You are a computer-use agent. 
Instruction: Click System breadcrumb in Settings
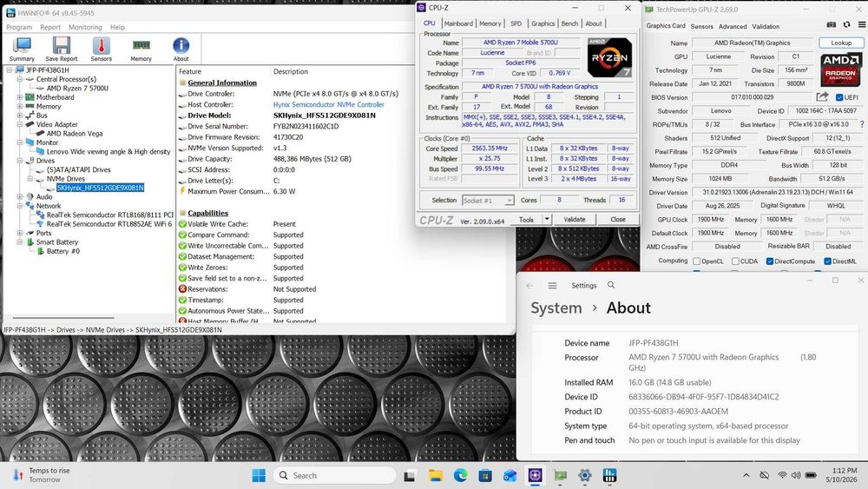[556, 308]
